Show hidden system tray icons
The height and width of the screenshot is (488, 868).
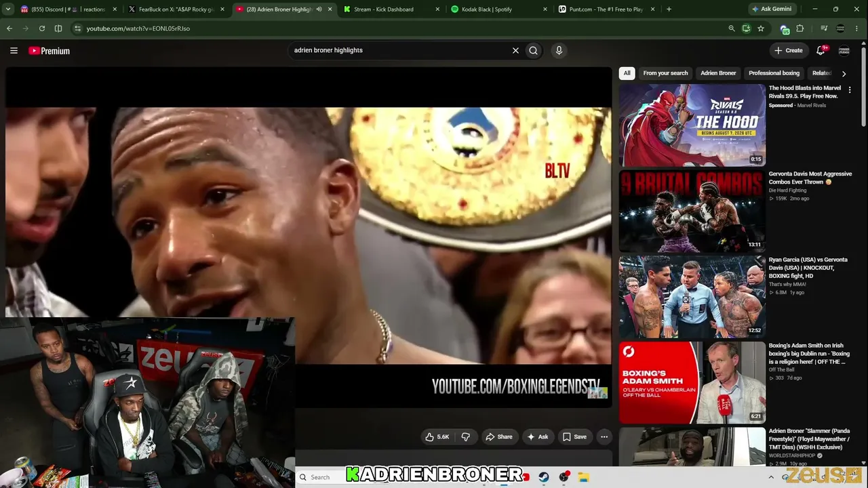(x=771, y=477)
